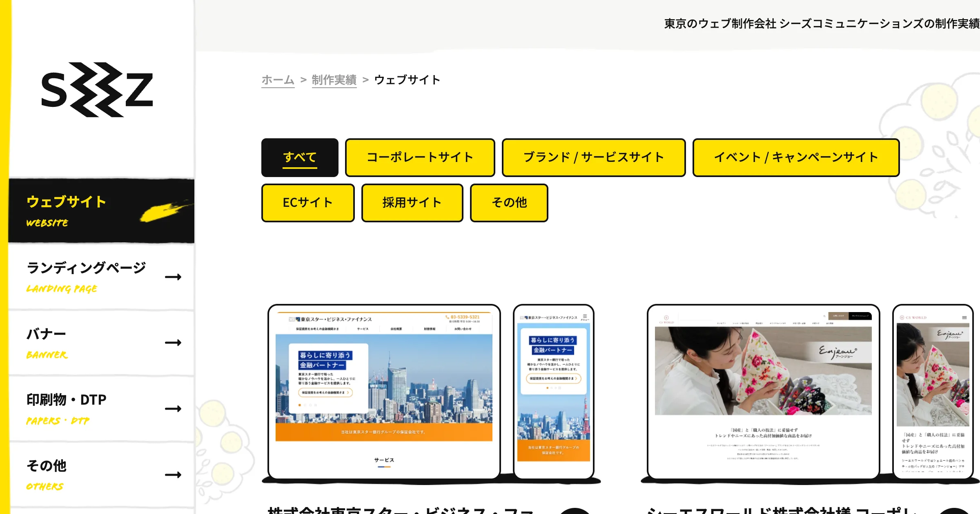Open ランディングページ sidebar menu item
Image resolution: width=980 pixels, height=514 pixels.
tap(86, 268)
